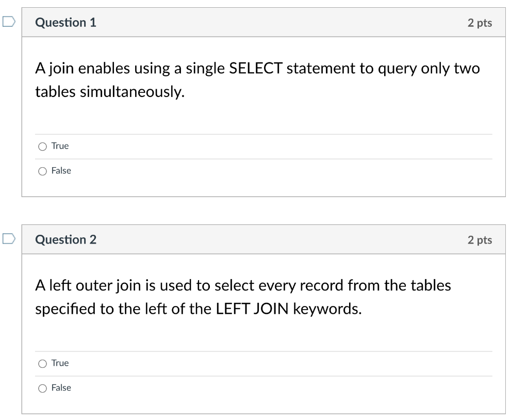This screenshot has height=420, width=528.
Task: Flag Question 1 with the bookmark icon
Action: (9, 22)
